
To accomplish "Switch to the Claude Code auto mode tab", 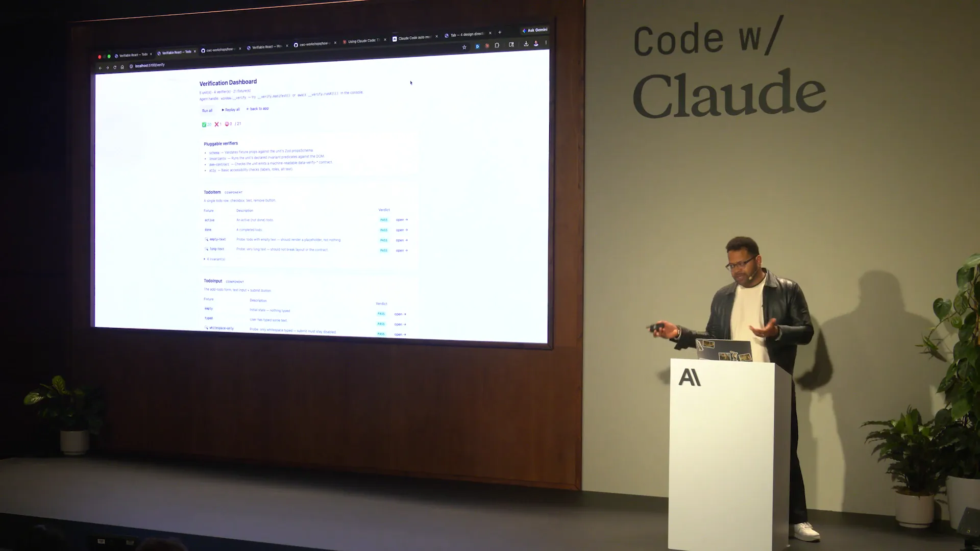I will [414, 38].
